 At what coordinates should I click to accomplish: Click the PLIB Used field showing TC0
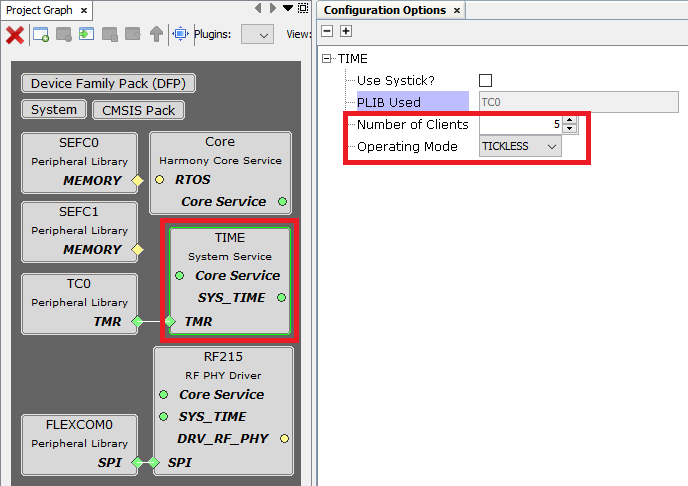pyautogui.click(x=579, y=102)
